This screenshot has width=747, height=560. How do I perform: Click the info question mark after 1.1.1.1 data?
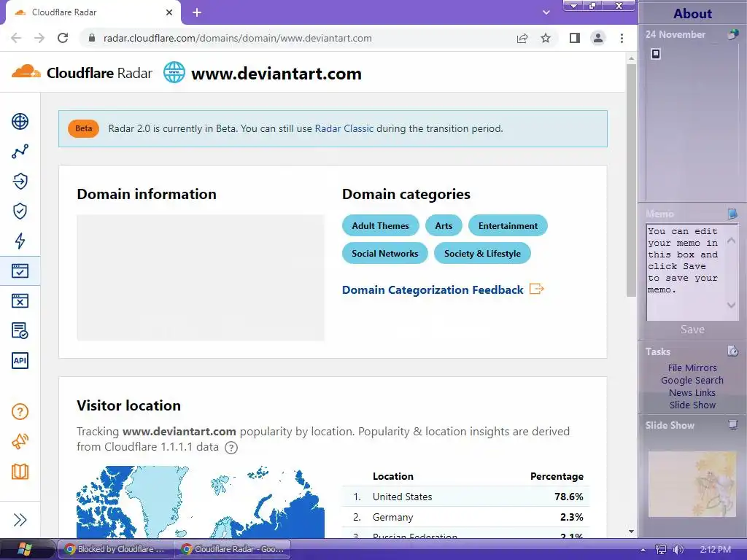click(x=231, y=448)
